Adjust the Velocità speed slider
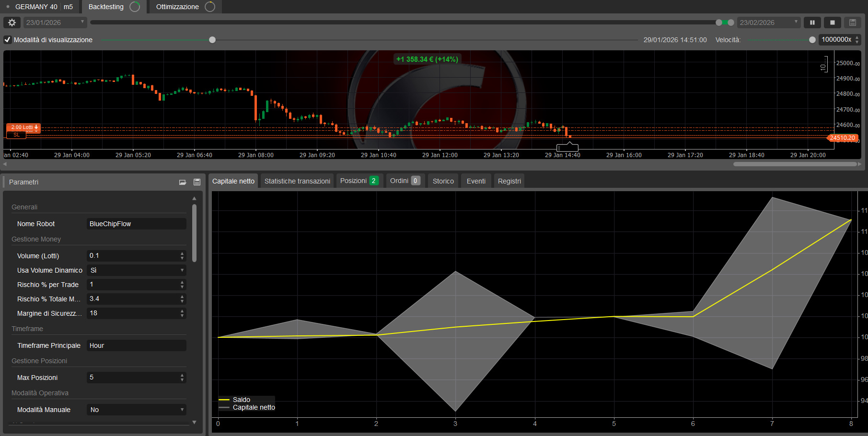This screenshot has height=436, width=868. [x=812, y=40]
